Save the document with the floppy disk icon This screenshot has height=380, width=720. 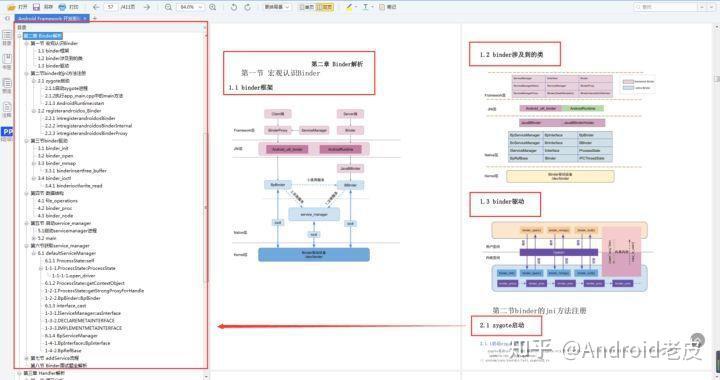tap(36, 7)
